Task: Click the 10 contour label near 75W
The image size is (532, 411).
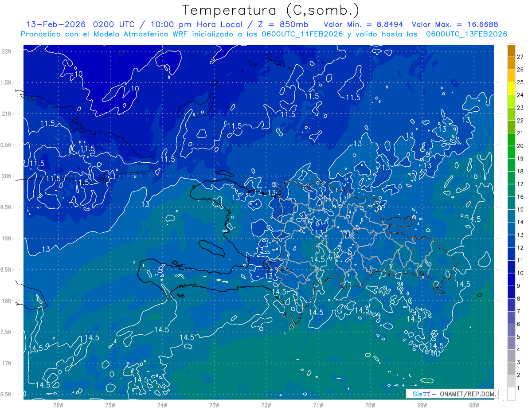Action: click(x=135, y=89)
